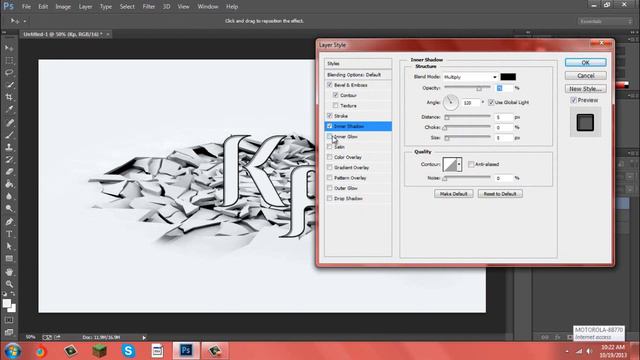Click the Photoshop taskbar button
Screen dimensions: 640x360
click(186, 351)
